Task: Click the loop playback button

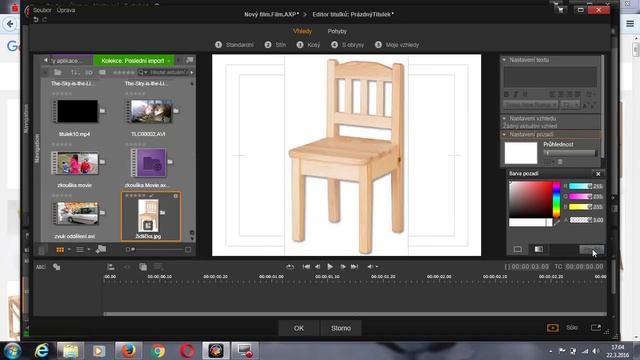Action: click(x=290, y=267)
